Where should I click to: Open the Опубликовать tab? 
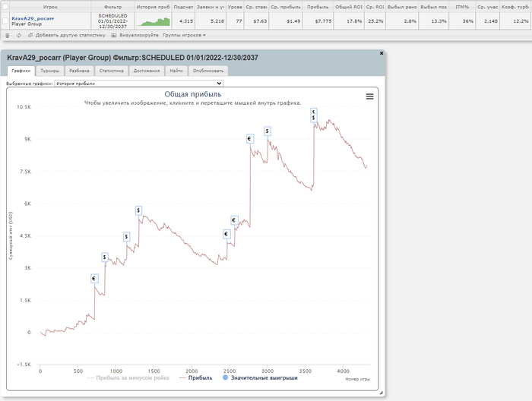[x=208, y=71]
